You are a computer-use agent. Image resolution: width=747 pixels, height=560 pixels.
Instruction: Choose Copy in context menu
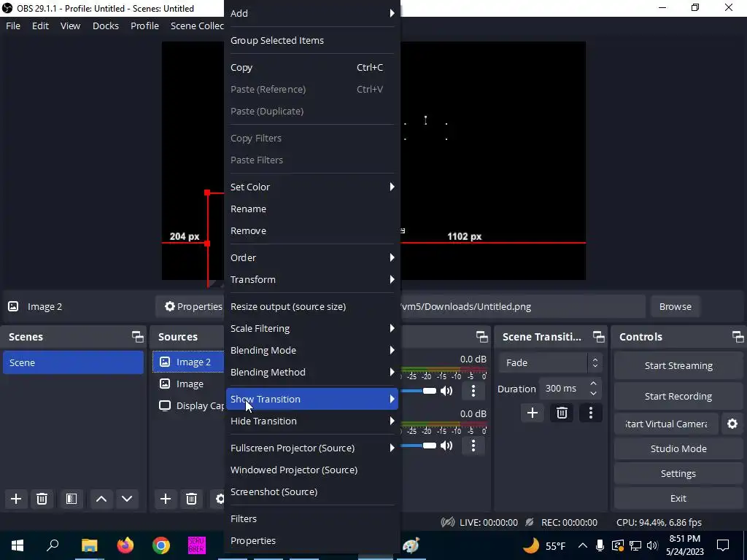click(311, 68)
